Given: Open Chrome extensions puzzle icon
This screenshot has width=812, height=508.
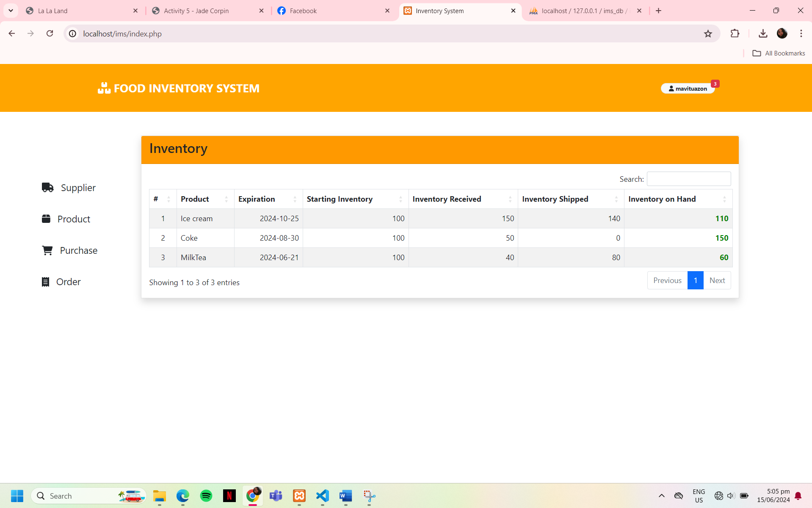Looking at the screenshot, I should click(735, 34).
